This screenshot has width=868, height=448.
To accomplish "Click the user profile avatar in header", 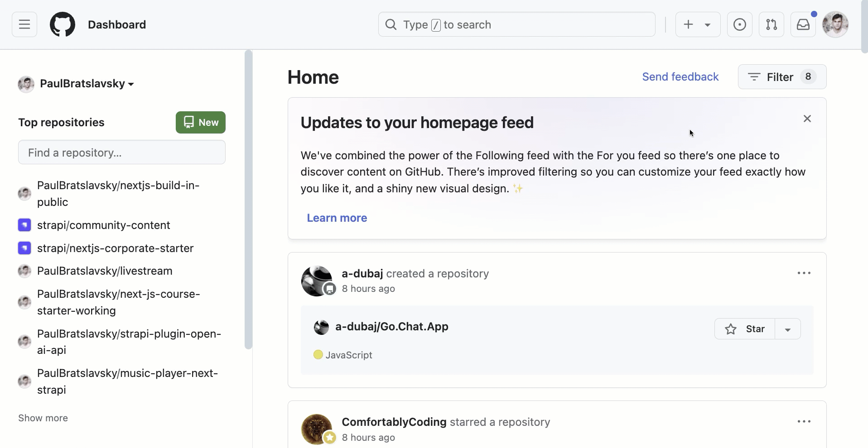I will [x=835, y=24].
